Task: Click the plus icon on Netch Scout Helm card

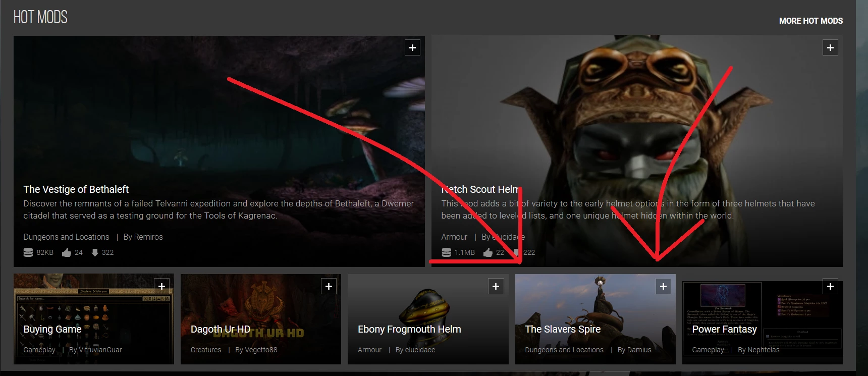Action: (830, 47)
